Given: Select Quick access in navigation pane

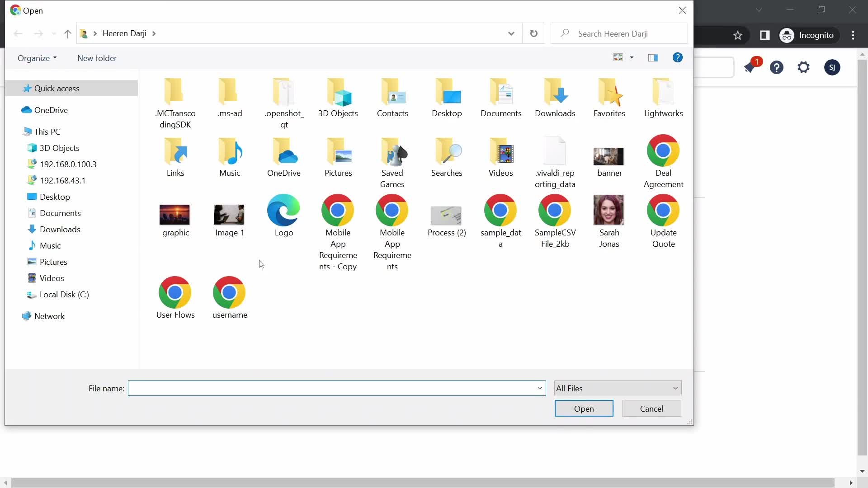Looking at the screenshot, I should pos(71,89).
